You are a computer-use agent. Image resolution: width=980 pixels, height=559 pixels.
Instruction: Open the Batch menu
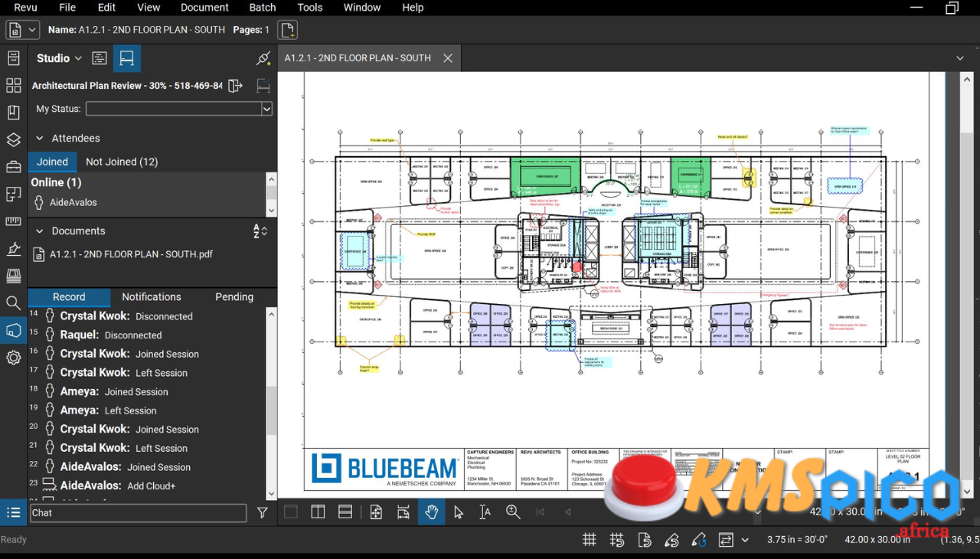pyautogui.click(x=263, y=8)
